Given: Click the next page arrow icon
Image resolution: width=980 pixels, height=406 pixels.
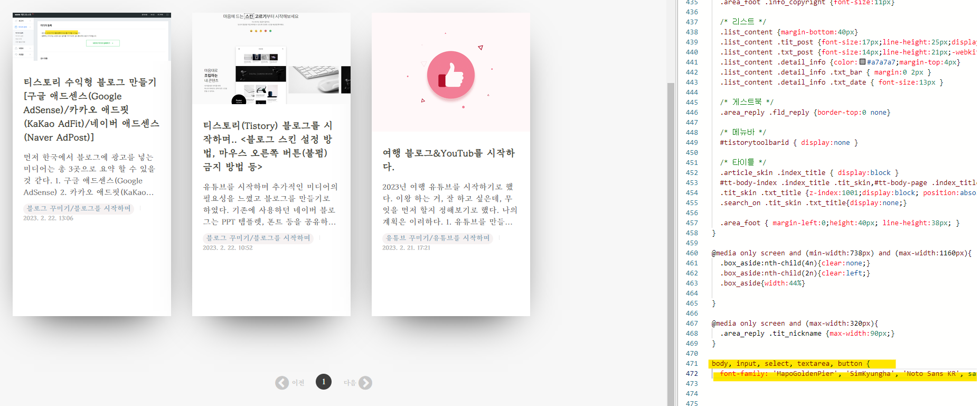Looking at the screenshot, I should coord(365,383).
